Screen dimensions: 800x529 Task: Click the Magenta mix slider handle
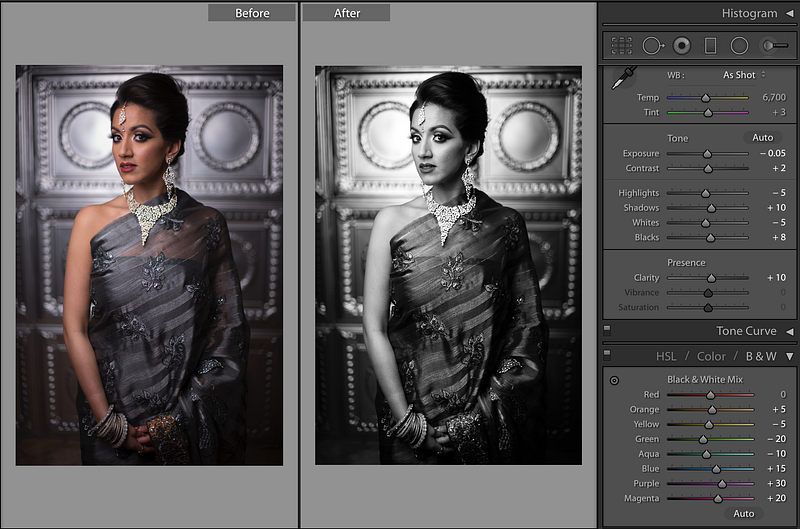pos(718,498)
